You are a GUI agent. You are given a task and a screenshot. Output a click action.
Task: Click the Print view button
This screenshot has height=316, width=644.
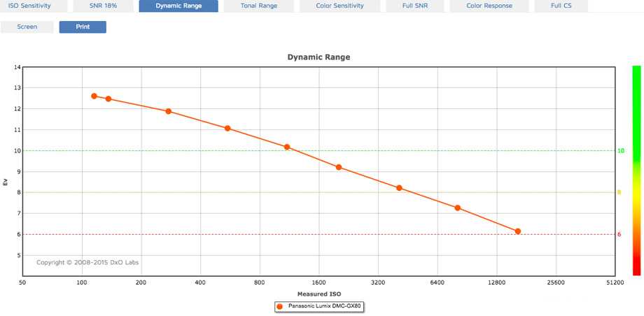[83, 27]
